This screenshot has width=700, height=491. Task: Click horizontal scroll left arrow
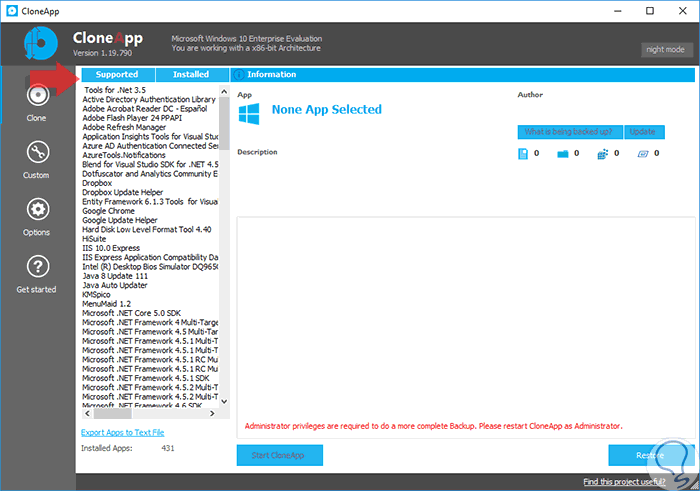click(88, 414)
